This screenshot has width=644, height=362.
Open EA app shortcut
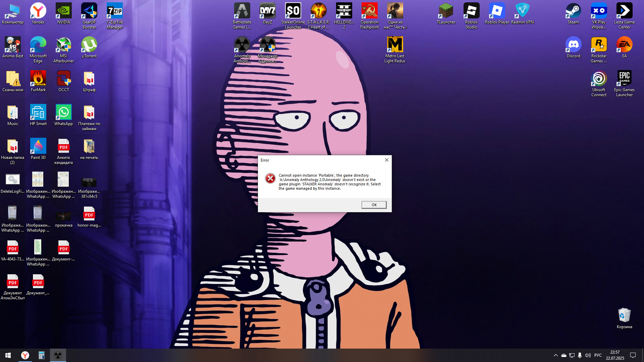[624, 47]
